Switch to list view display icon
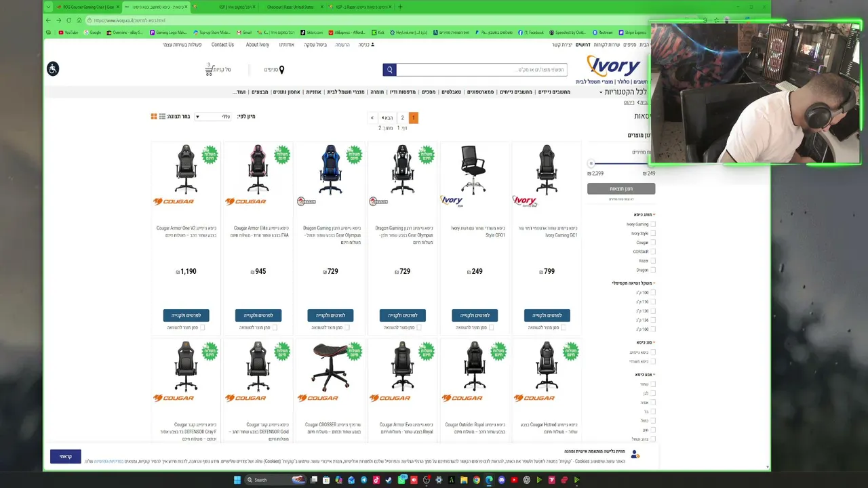This screenshot has width=868, height=488. pyautogui.click(x=162, y=117)
